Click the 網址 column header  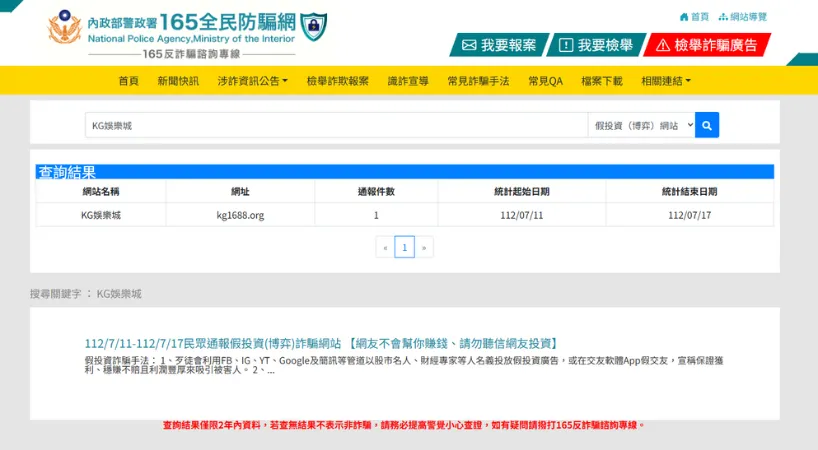(240, 191)
